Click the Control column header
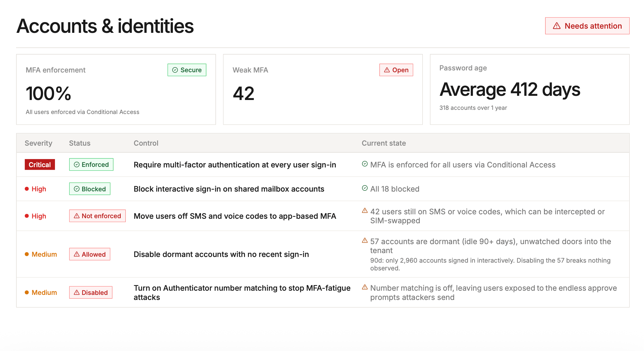Viewport: 644px width, 351px height. coord(146,143)
